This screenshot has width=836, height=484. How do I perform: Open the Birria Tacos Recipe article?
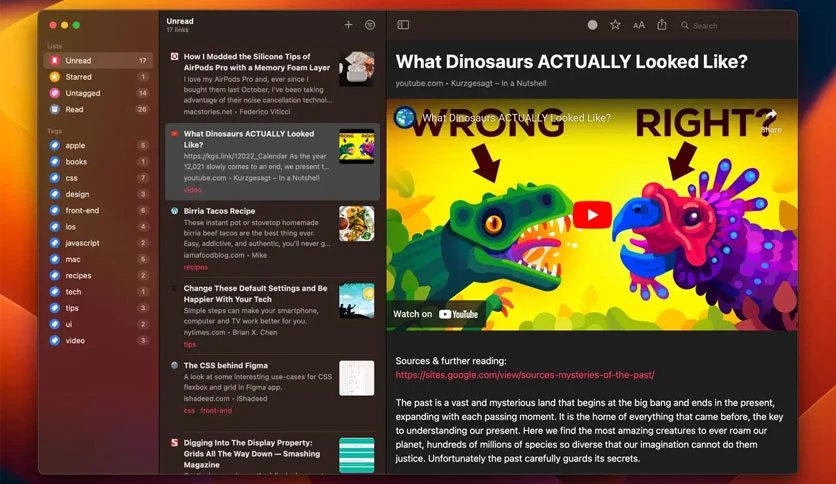click(272, 239)
